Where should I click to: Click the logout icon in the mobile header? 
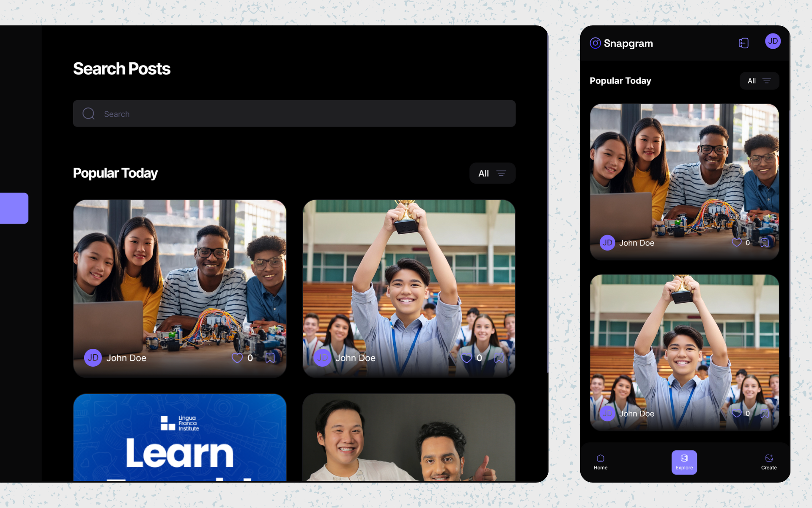click(743, 43)
